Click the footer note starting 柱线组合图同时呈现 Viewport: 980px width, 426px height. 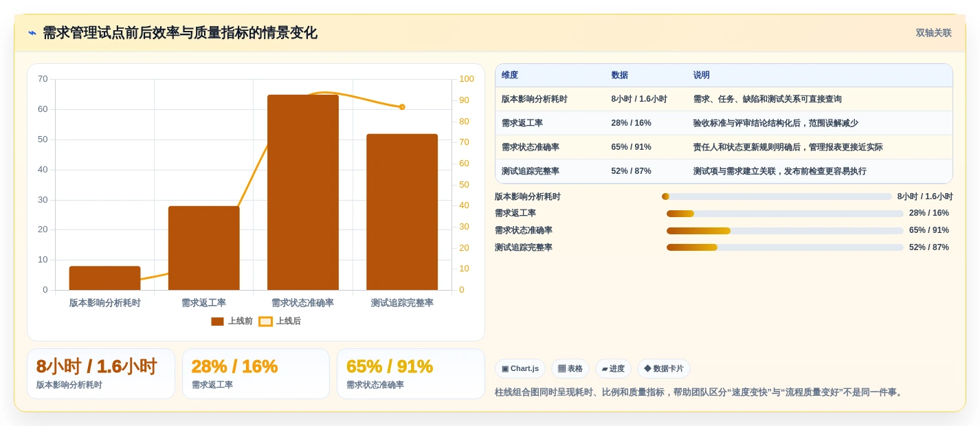[x=700, y=392]
